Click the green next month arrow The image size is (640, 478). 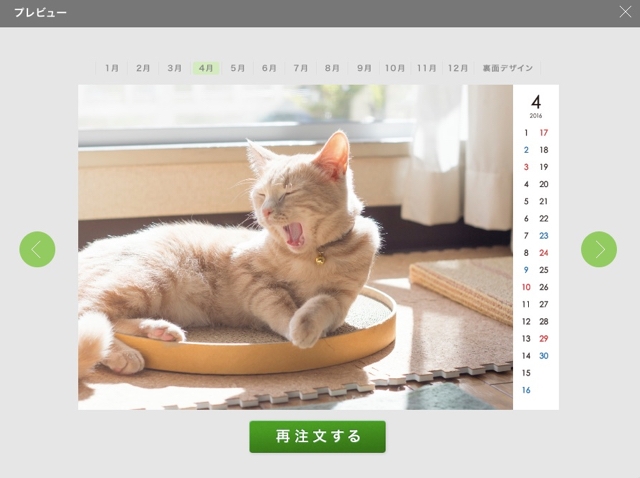click(599, 249)
